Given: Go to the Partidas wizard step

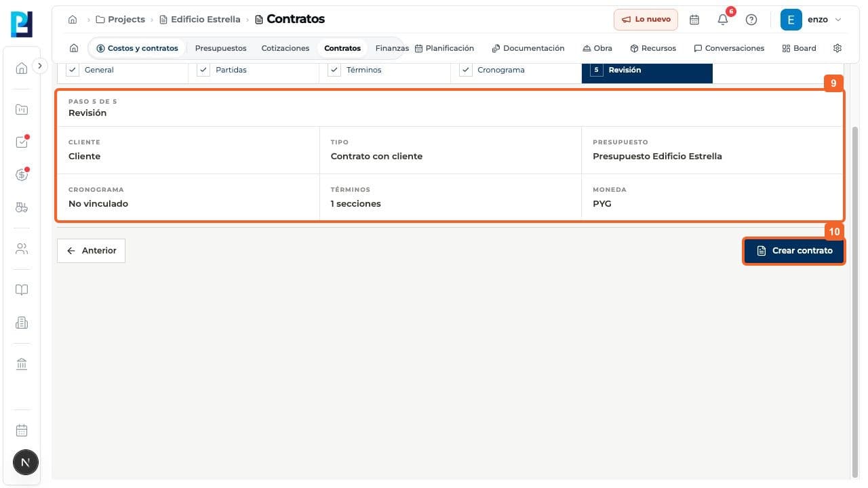Looking at the screenshot, I should 254,71.
